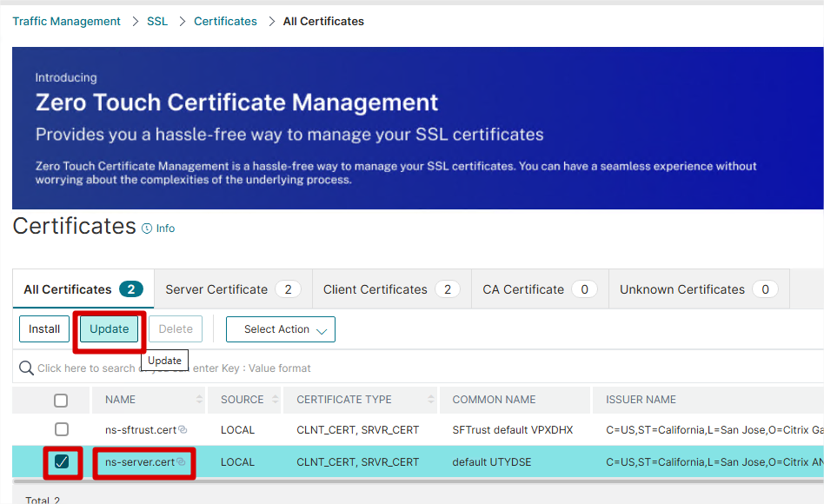Click the ns-server.cert name cell
The width and height of the screenshot is (824, 504).
tap(139, 462)
